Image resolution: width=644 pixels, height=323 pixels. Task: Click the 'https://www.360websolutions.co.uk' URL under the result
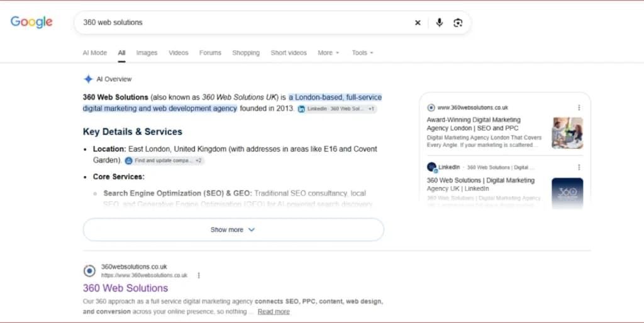coord(144,275)
